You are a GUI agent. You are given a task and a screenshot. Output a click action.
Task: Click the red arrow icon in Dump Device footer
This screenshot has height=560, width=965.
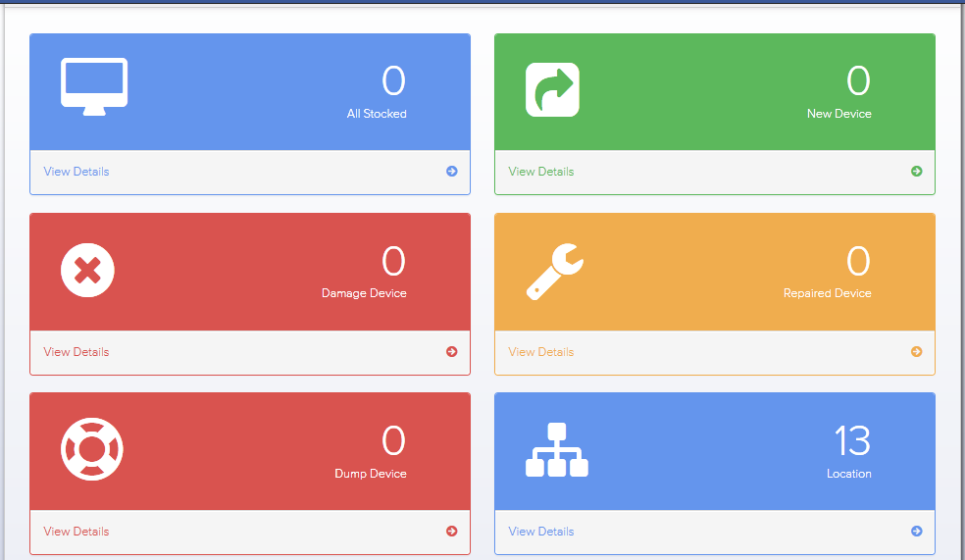point(452,532)
